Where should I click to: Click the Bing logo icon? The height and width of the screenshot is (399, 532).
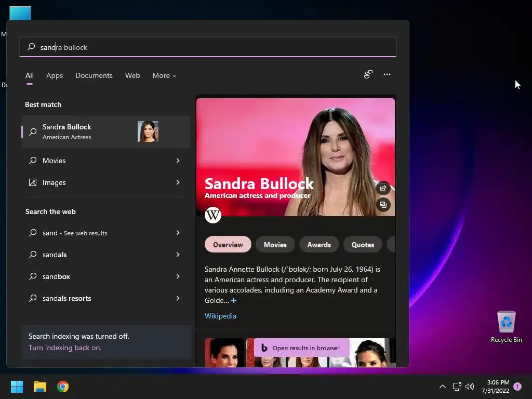264,348
